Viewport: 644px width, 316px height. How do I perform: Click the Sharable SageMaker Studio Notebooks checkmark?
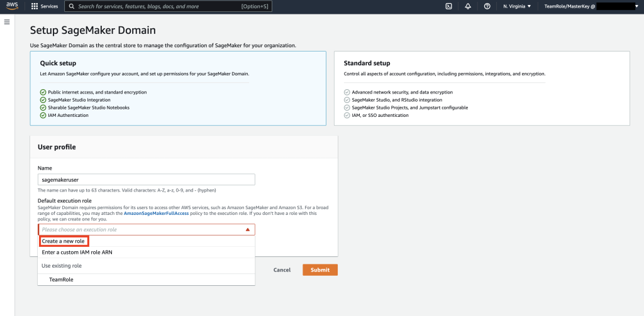pos(43,107)
